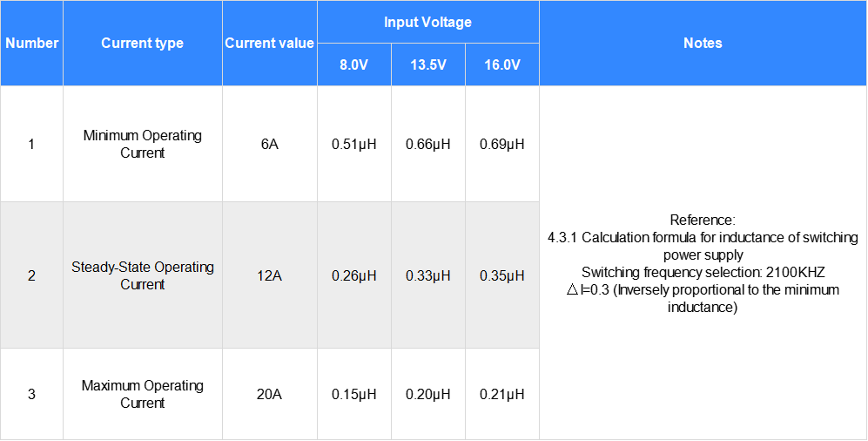
Task: Select the 0.33μH inductance cell
Action: pyautogui.click(x=427, y=275)
